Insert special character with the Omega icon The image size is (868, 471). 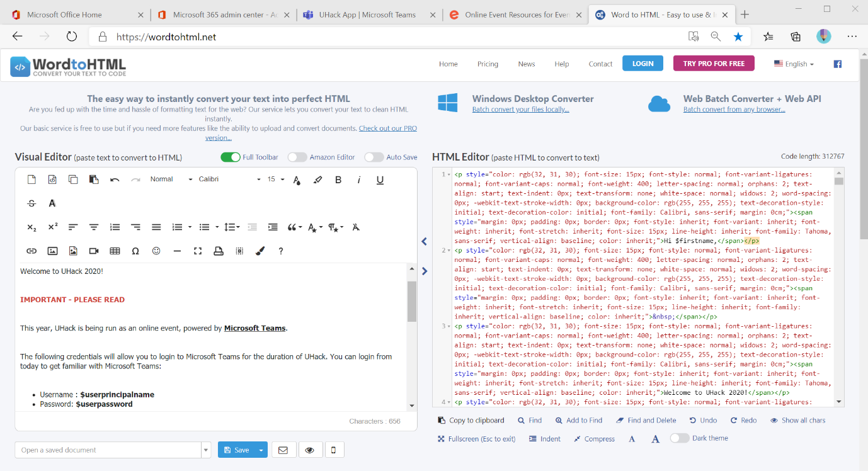coord(135,251)
